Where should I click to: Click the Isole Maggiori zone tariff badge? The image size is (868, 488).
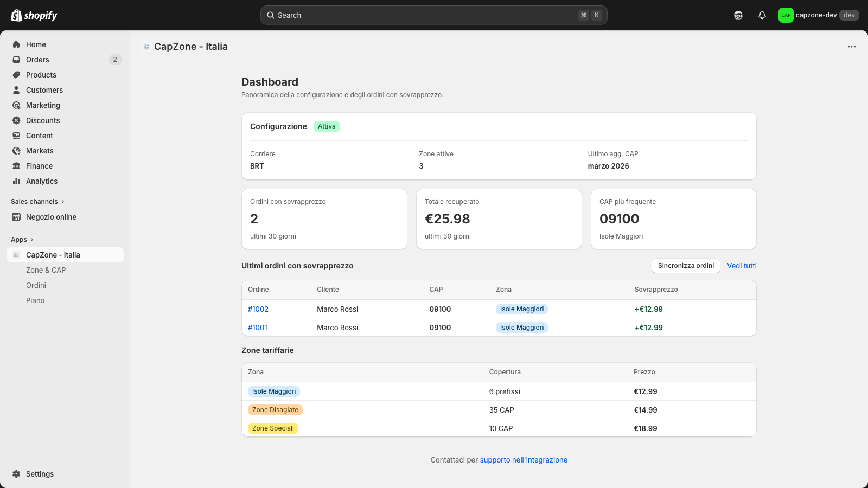pos(274,391)
